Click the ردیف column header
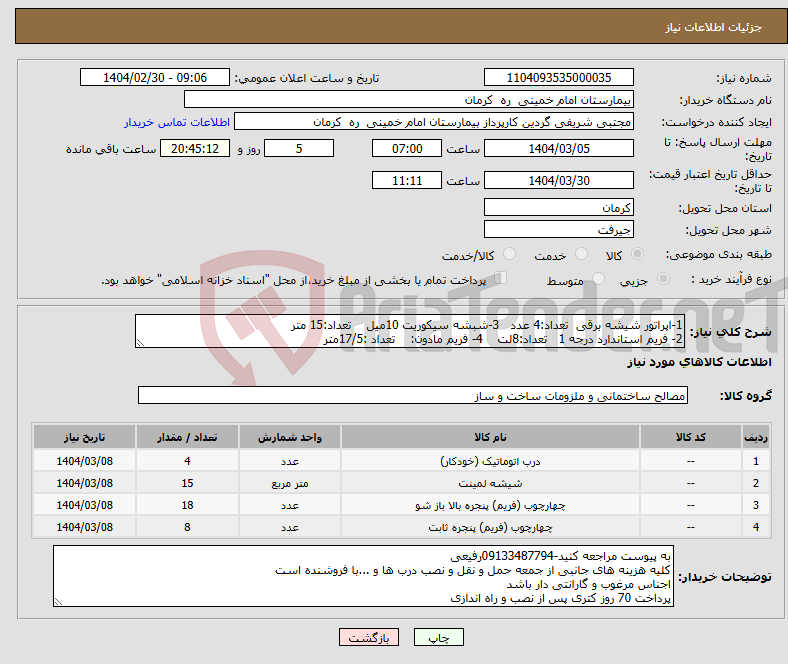The height and width of the screenshot is (664, 788). pos(755,437)
